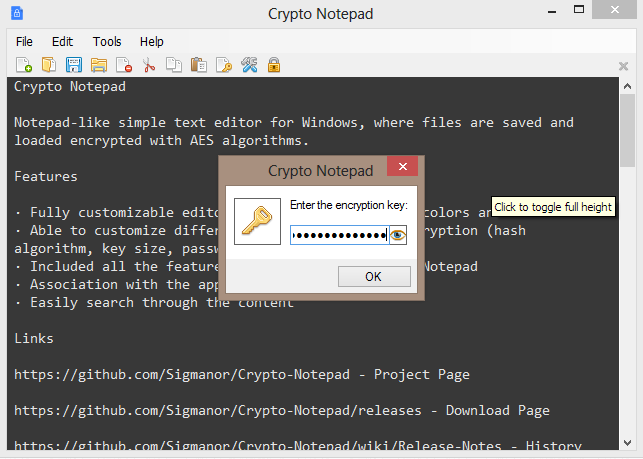Minimize the Crypto Notepad window
Viewport: 643px width, 459px height.
pyautogui.click(x=552, y=11)
